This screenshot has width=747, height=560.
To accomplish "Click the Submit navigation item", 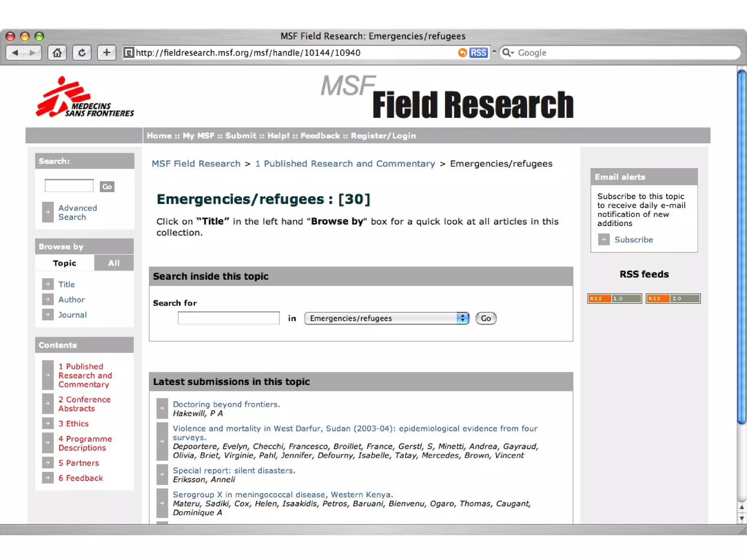I will [241, 136].
